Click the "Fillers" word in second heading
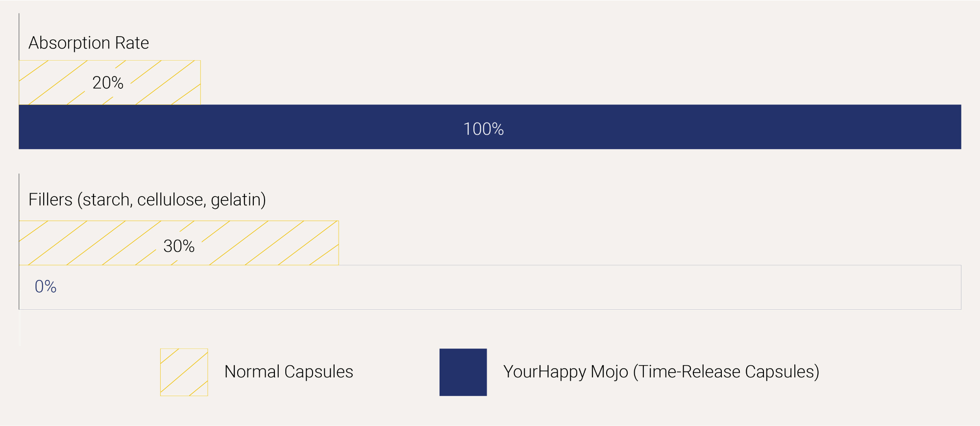The height and width of the screenshot is (426, 980). point(50,200)
